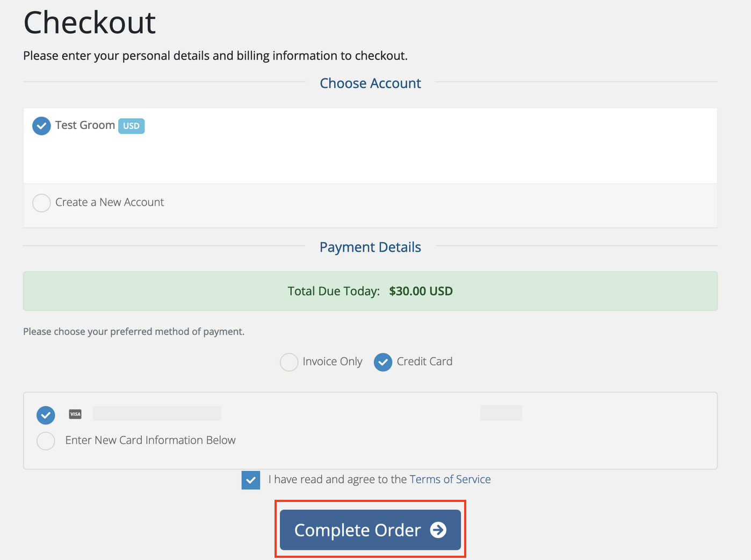This screenshot has width=751, height=560.
Task: Click the Checkout page title
Action: click(90, 23)
